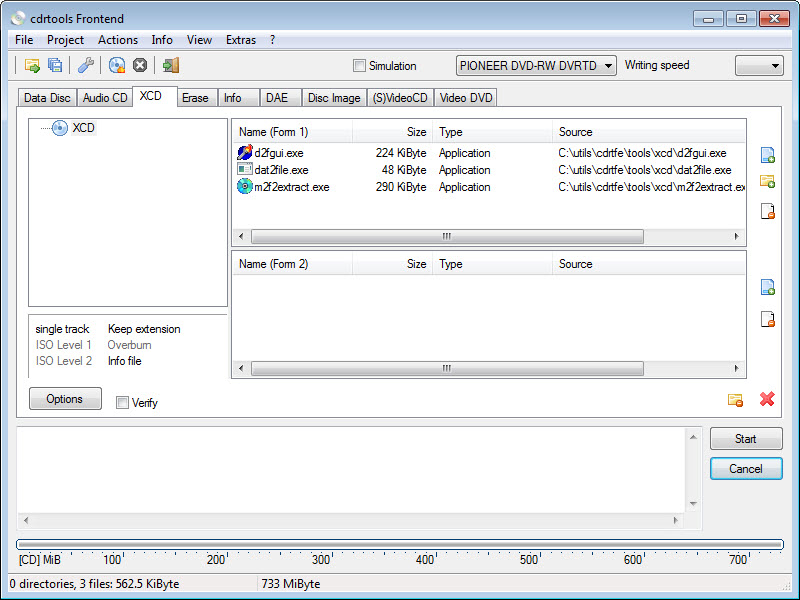Remove file from Form 2 list
The height and width of the screenshot is (600, 800).
[767, 320]
